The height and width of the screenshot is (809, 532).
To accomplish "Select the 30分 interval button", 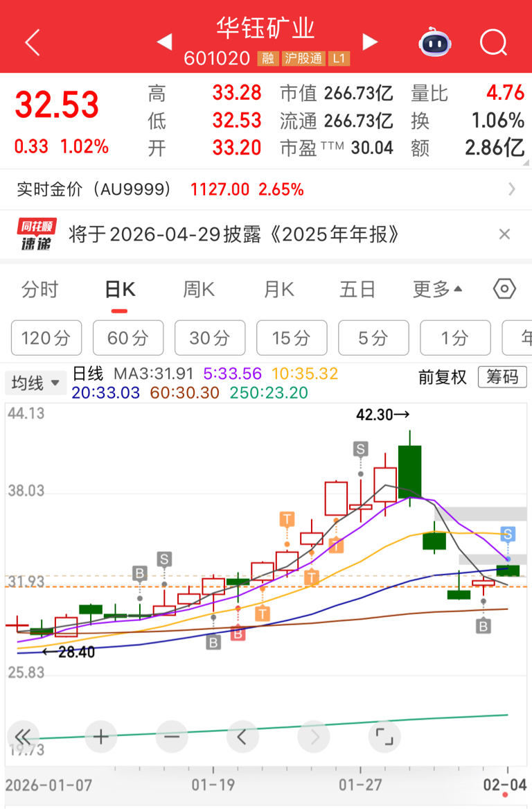I will (x=210, y=338).
